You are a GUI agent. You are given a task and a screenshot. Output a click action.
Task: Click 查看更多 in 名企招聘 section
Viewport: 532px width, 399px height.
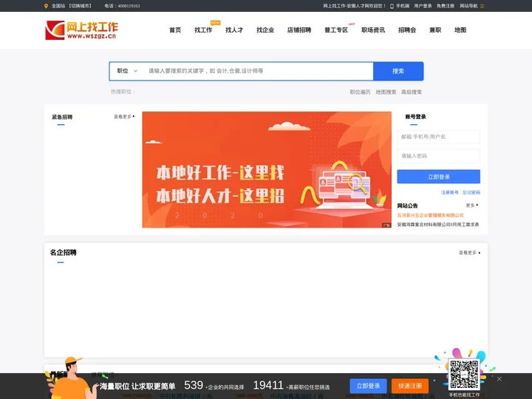coord(470,253)
